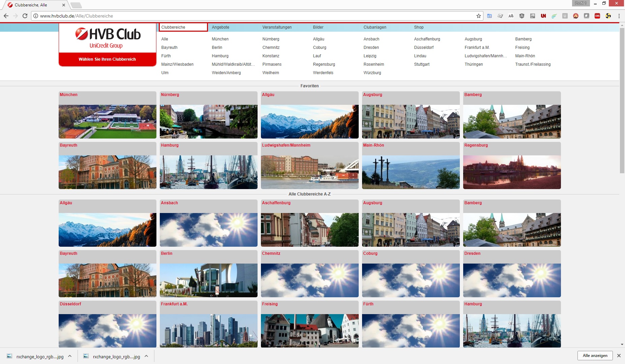Open the gray shield extension icon
Image resolution: width=625 pixels, height=364 pixels.
point(587,16)
